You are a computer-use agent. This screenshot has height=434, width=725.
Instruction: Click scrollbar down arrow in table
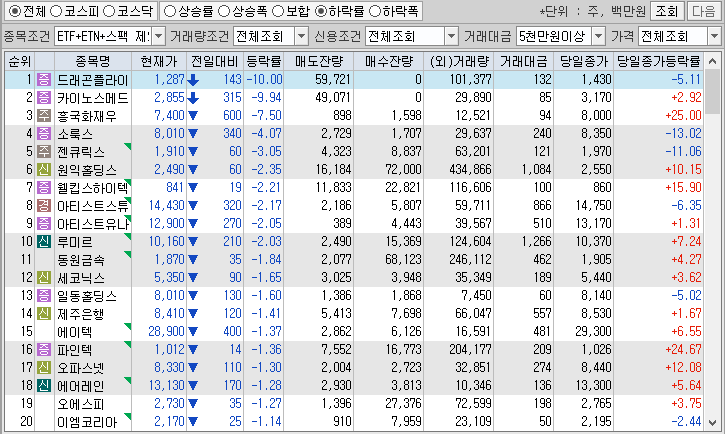click(713, 422)
